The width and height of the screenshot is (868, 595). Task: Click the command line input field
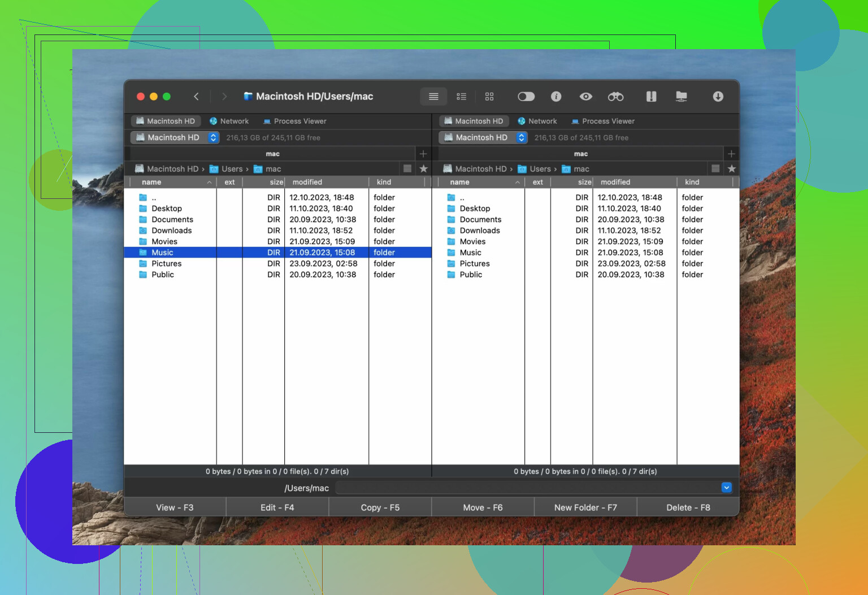pyautogui.click(x=527, y=488)
